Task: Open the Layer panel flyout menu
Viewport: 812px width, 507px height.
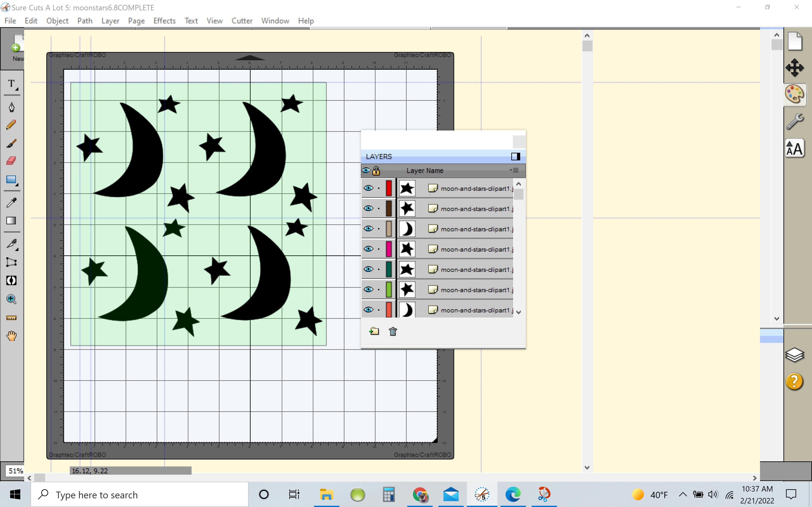Action: pyautogui.click(x=513, y=170)
